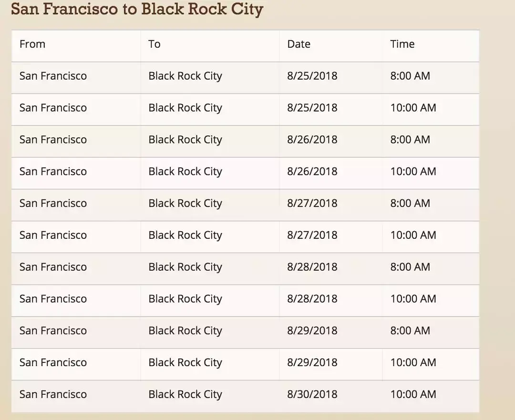This screenshot has width=515, height=420.
Task: Click the "San Francisco to Black Rock City" heading
Action: coord(137,9)
